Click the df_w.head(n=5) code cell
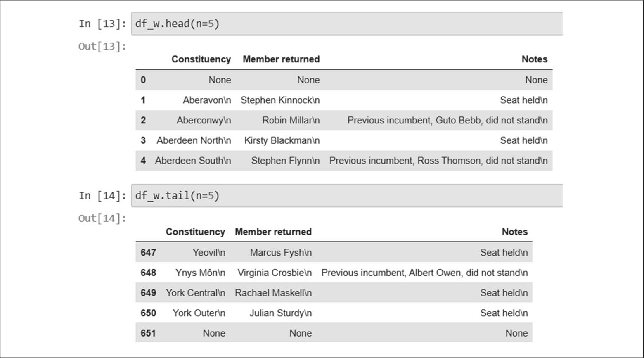This screenshot has width=644, height=358. 347,24
